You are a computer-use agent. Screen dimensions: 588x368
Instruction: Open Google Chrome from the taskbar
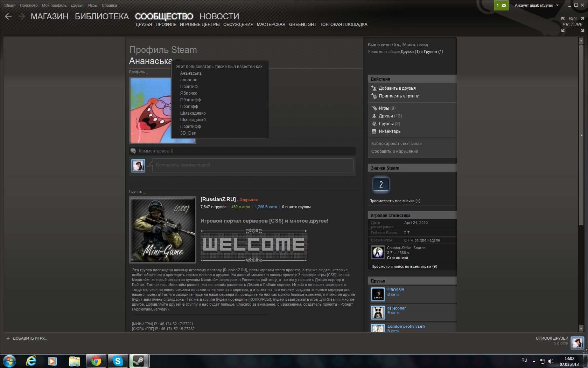[x=96, y=361]
